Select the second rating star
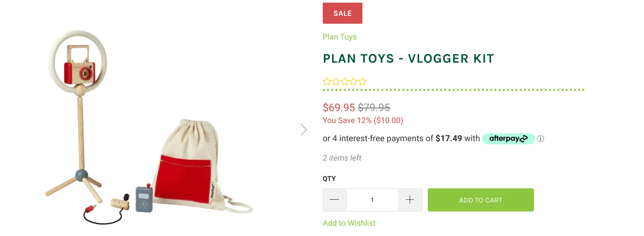644x236 pixels. pos(336,82)
